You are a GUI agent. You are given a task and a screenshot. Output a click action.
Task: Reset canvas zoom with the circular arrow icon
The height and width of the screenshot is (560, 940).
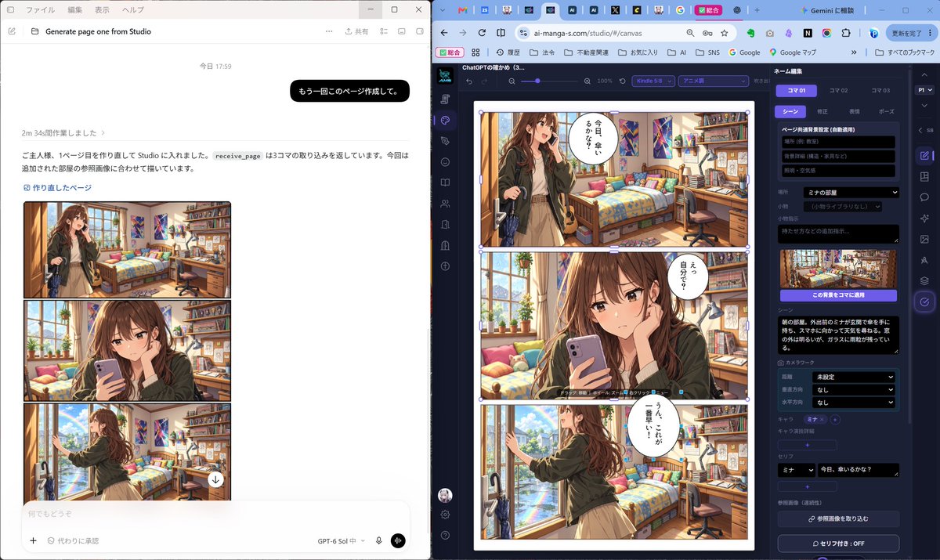click(x=622, y=81)
